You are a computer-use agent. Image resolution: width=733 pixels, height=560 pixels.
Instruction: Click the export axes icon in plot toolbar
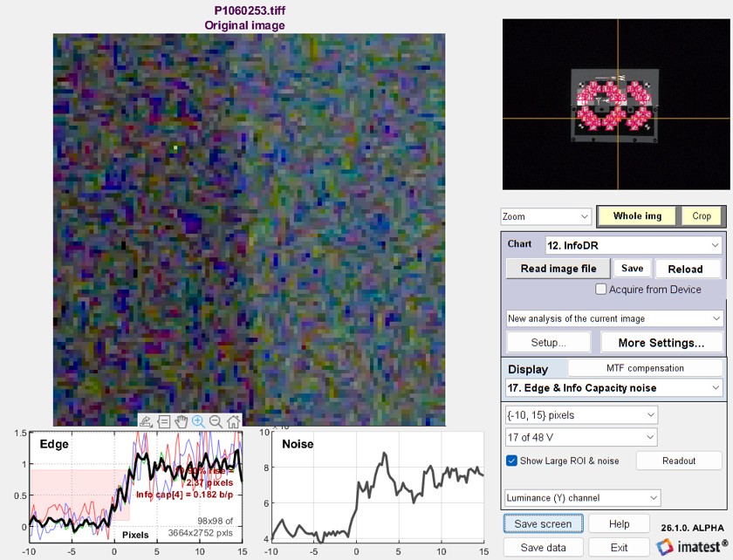(146, 421)
